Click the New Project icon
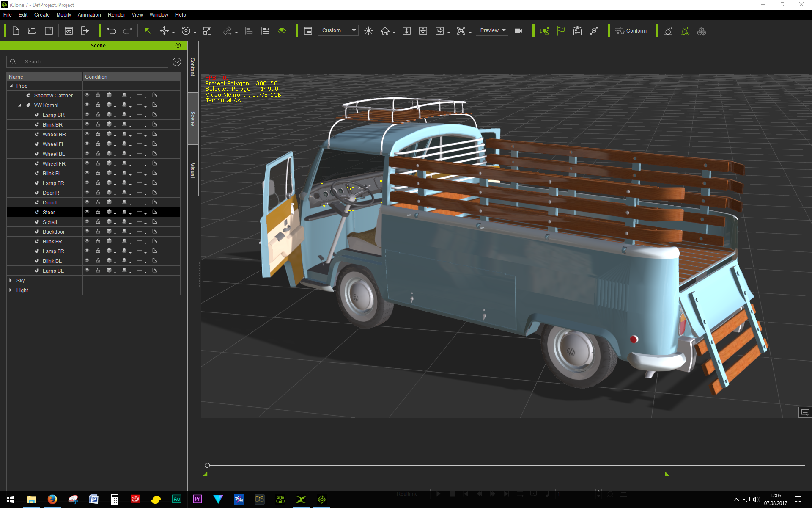Screen dimensions: 812x508 [16, 31]
